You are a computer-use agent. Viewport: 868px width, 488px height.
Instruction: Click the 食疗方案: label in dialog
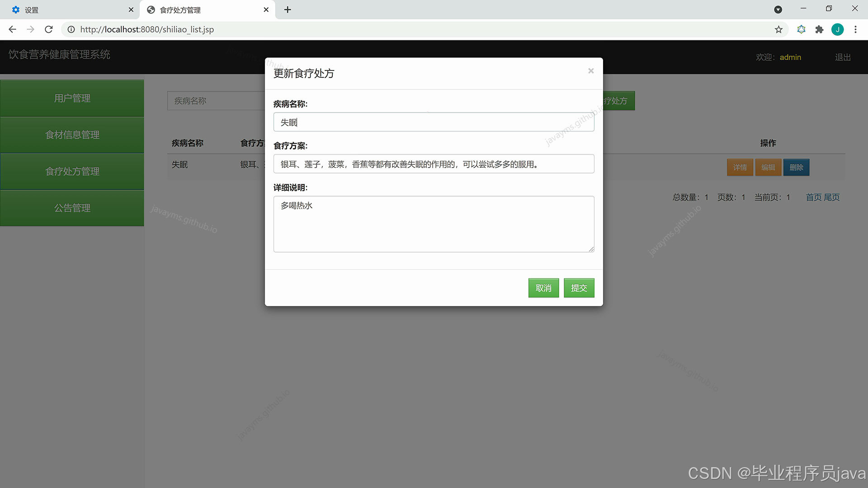[x=290, y=145]
